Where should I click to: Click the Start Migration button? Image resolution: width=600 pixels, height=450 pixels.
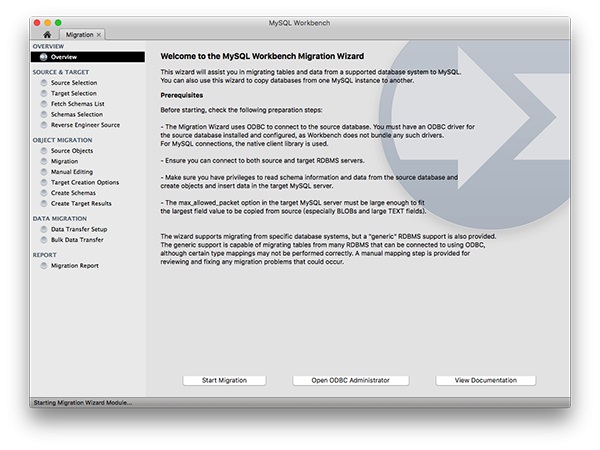224,380
